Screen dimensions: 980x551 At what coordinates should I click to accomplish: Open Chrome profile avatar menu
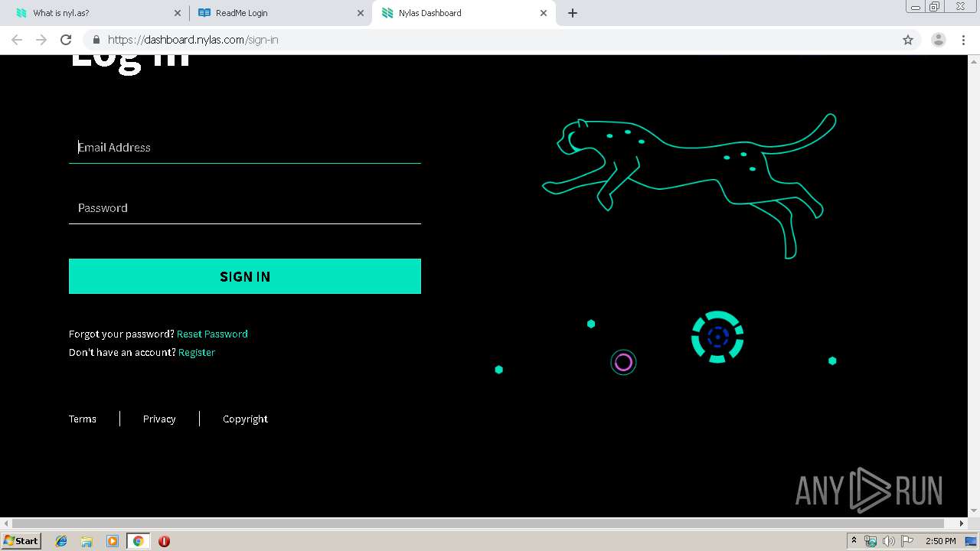939,40
